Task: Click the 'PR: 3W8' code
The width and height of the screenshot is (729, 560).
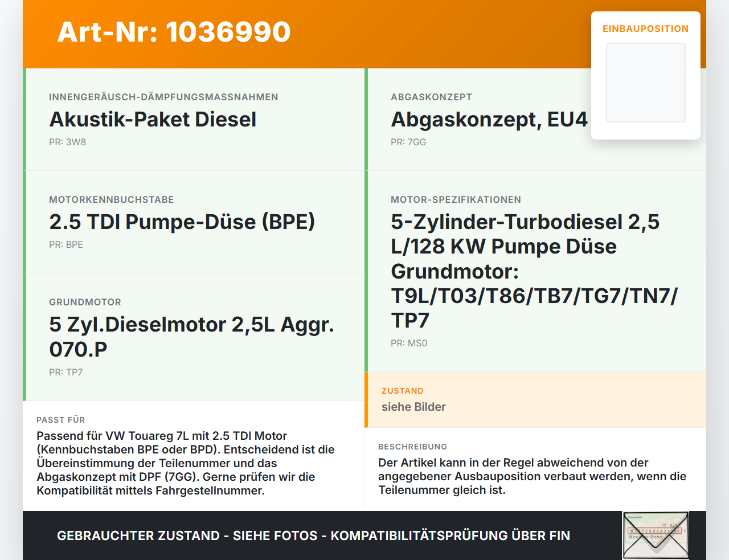Action: (x=67, y=142)
